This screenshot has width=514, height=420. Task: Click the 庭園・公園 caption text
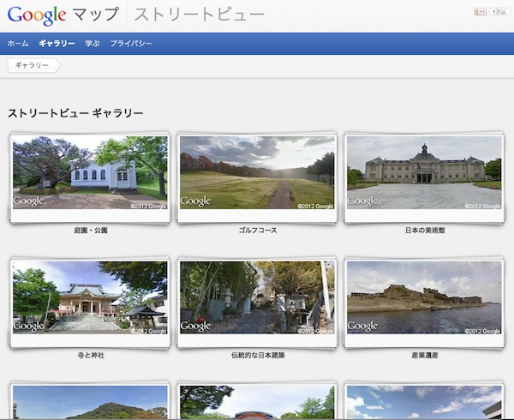click(x=90, y=231)
